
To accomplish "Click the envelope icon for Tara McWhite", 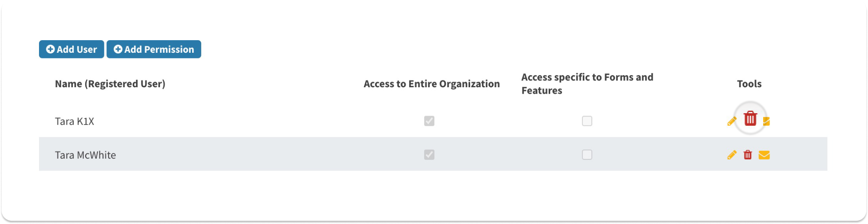I will pyautogui.click(x=764, y=155).
